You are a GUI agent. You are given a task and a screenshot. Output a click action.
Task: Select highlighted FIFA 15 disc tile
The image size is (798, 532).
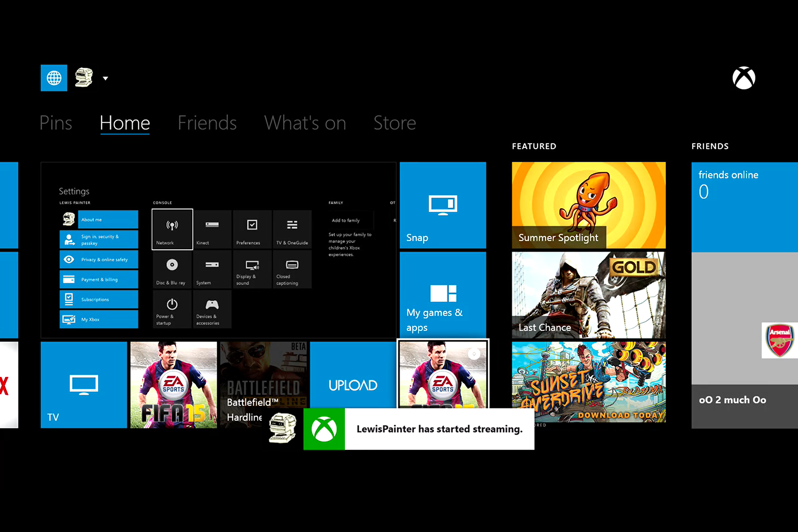point(443,374)
